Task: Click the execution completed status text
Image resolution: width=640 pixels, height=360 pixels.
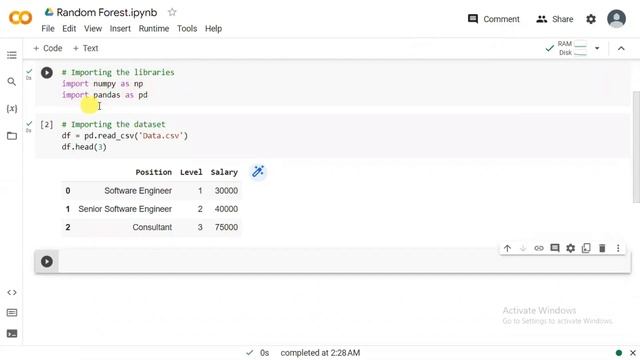Action: (320, 353)
